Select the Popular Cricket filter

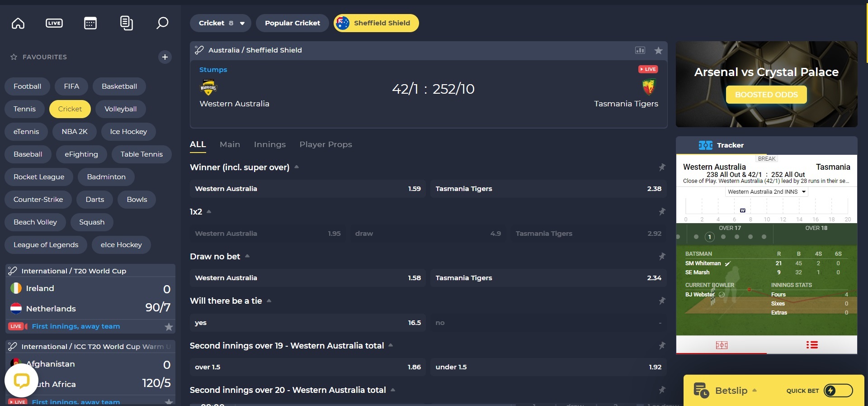tap(292, 23)
